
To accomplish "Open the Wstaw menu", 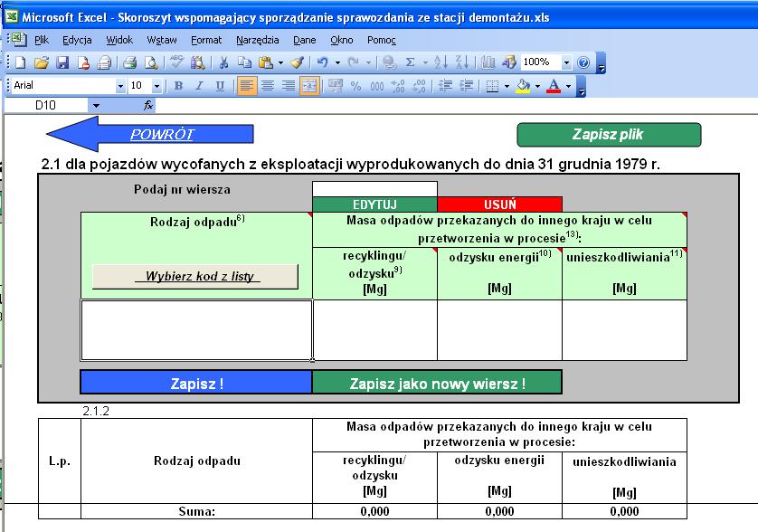I will tap(162, 40).
